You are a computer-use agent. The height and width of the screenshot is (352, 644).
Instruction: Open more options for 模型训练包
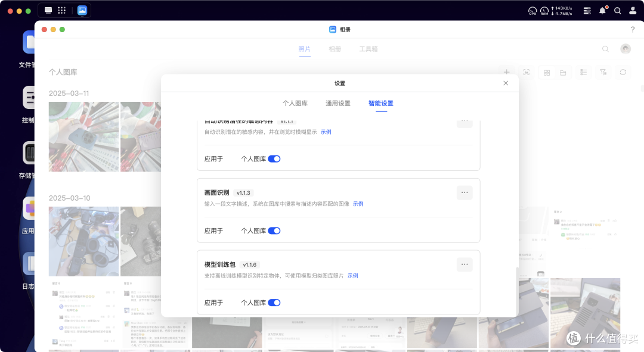pos(465,264)
